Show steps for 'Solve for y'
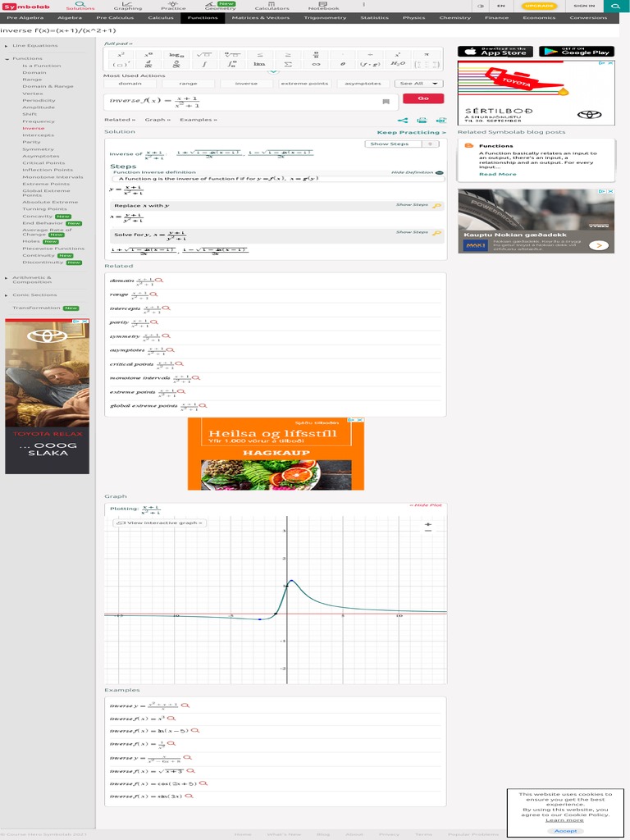Screen dimensions: 630x840 tap(418, 232)
